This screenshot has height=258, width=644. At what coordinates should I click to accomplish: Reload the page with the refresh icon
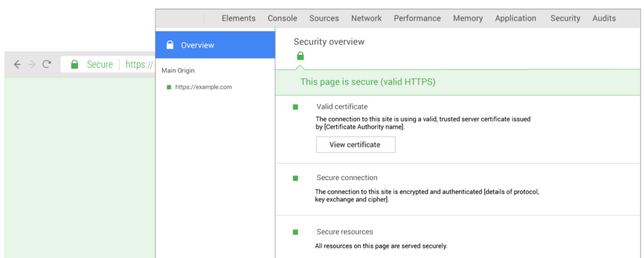47,64
